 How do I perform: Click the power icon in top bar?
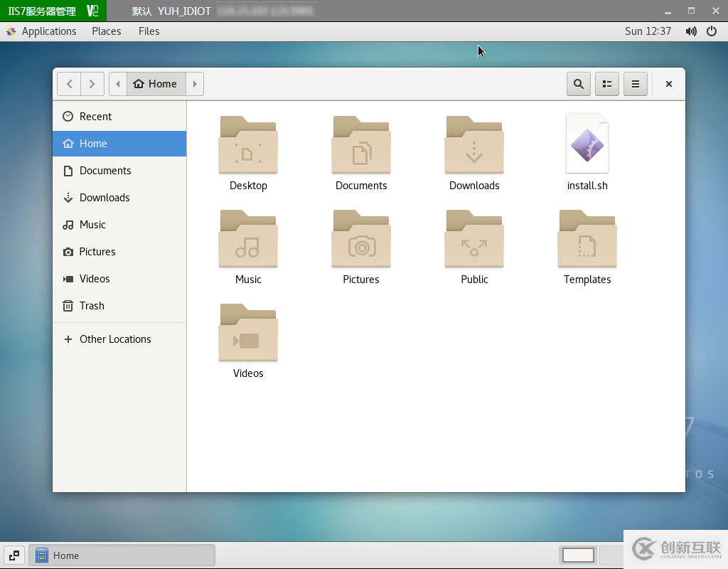click(x=711, y=31)
